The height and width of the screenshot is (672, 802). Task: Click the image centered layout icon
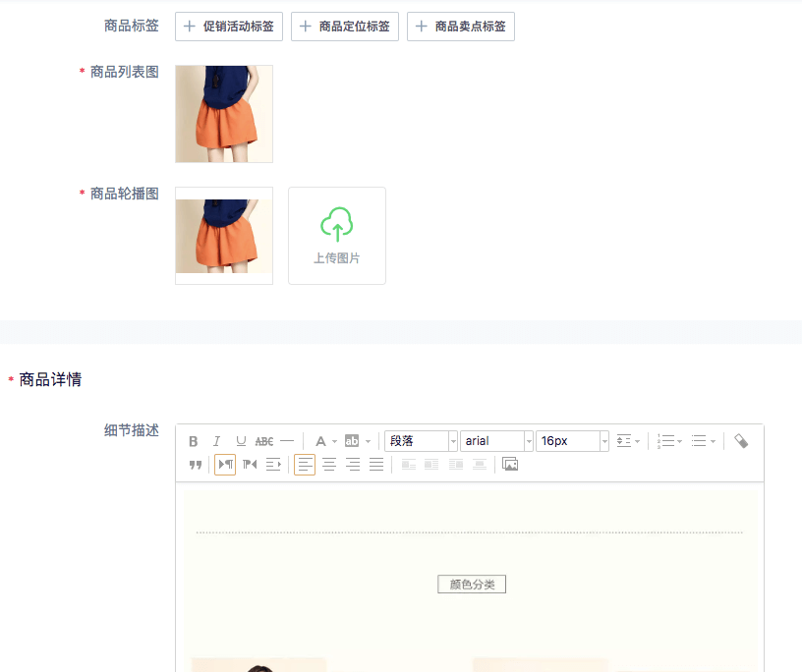coord(480,465)
